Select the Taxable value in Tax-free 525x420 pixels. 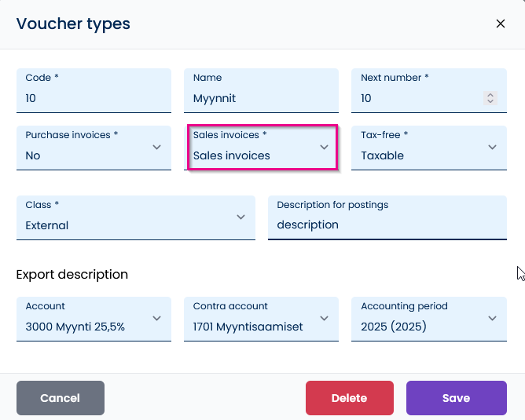382,155
